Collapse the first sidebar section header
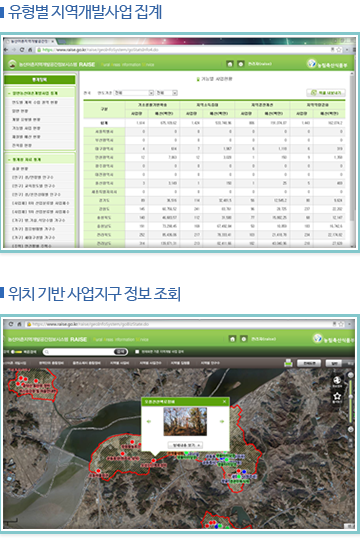 point(40,93)
